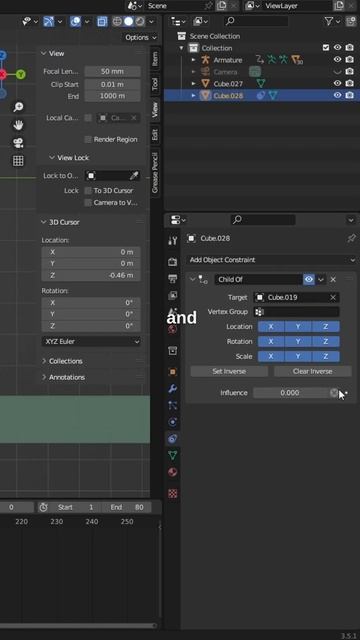Open the Options dropdown in viewport
The height and width of the screenshot is (640, 360).
tap(141, 38)
